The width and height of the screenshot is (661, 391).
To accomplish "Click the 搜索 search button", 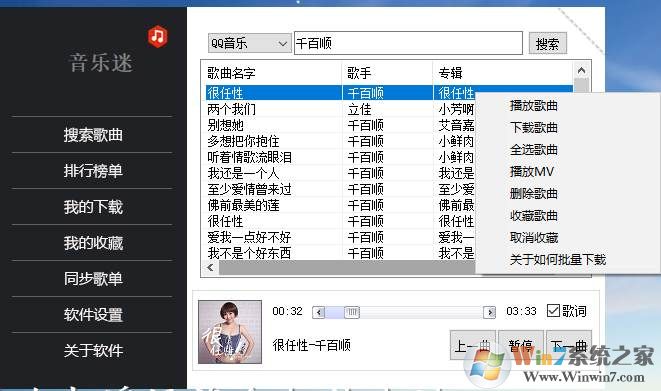I will click(548, 43).
